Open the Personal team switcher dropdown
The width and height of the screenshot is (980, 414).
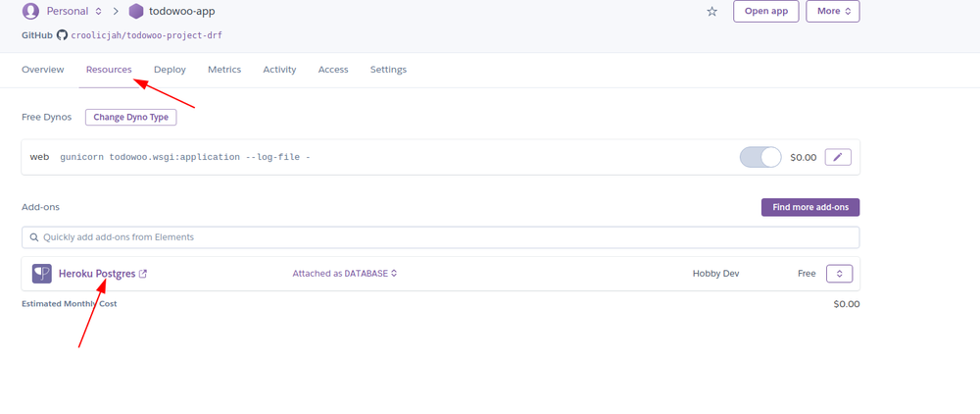click(x=73, y=11)
